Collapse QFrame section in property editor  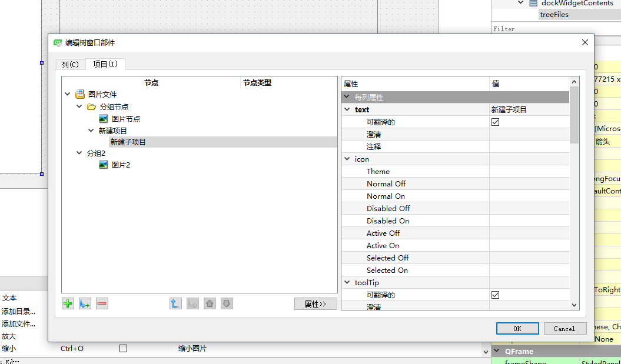click(x=496, y=351)
